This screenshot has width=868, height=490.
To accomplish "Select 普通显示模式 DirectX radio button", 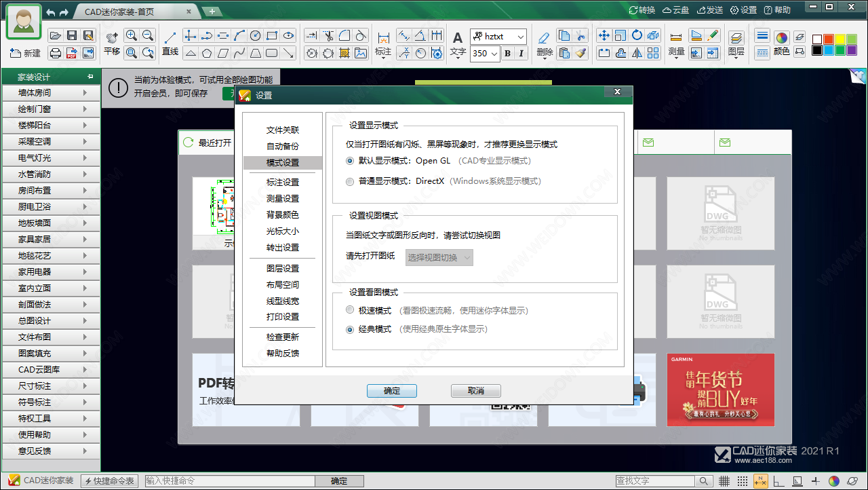I will click(x=350, y=181).
